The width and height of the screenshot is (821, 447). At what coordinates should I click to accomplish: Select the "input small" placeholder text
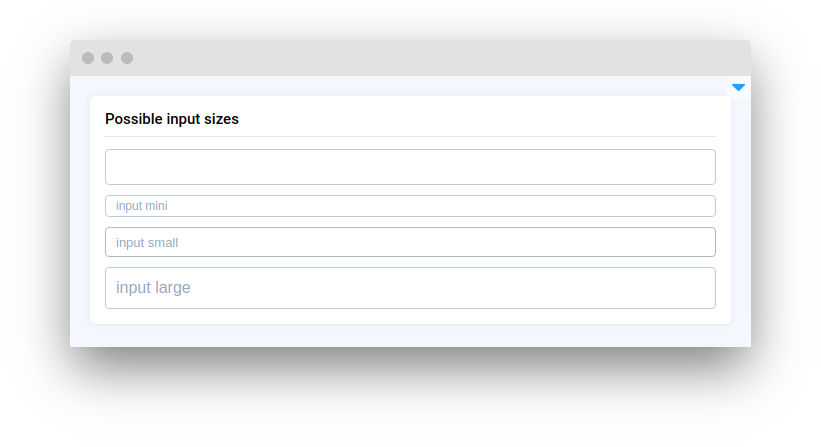147,242
